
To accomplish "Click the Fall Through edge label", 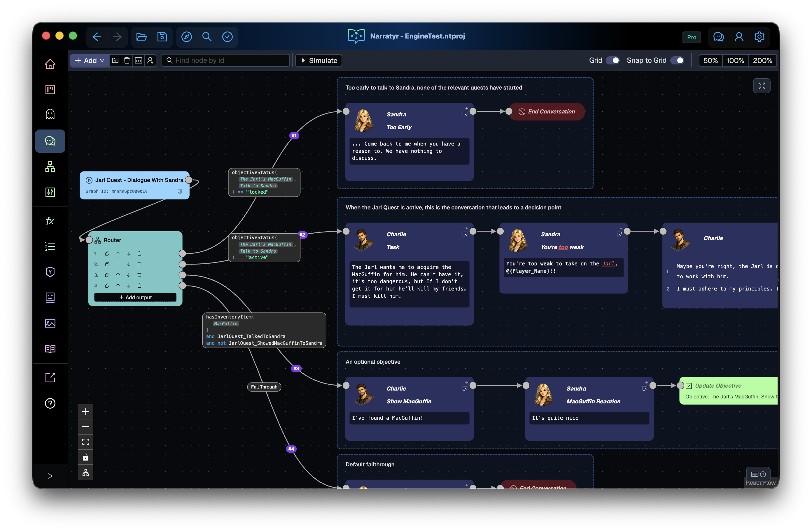I will [x=264, y=387].
